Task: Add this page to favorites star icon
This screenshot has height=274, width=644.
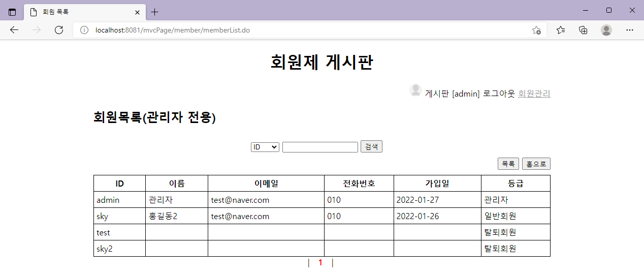Action: pyautogui.click(x=536, y=30)
